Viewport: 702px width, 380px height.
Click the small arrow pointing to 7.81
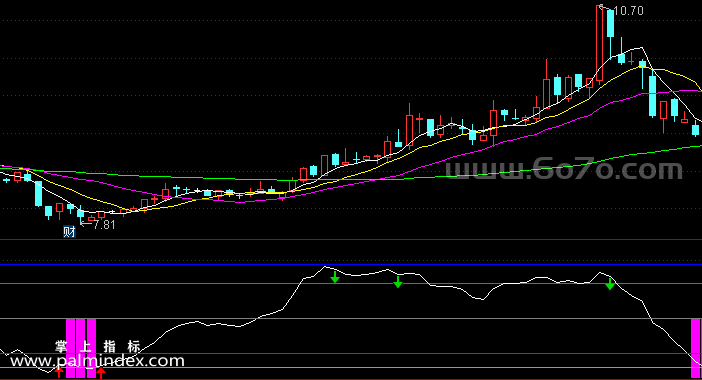(x=86, y=223)
